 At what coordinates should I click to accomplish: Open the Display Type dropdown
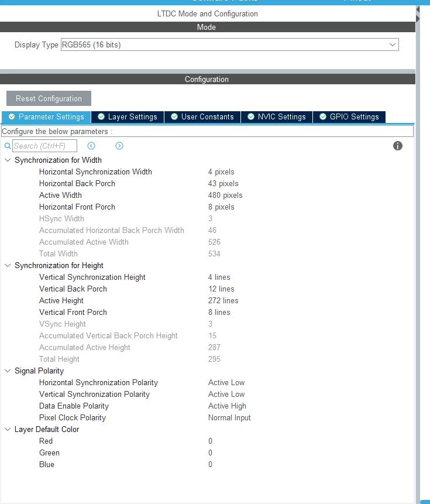[229, 44]
